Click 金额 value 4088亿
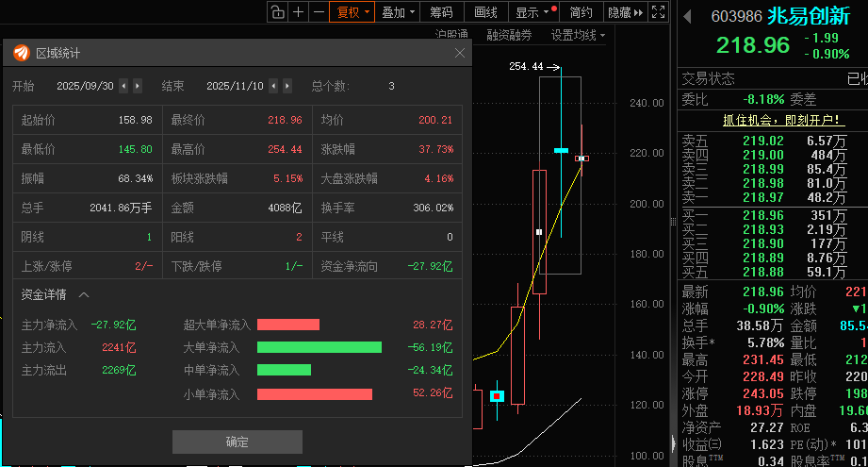The width and height of the screenshot is (868, 467). click(285, 208)
